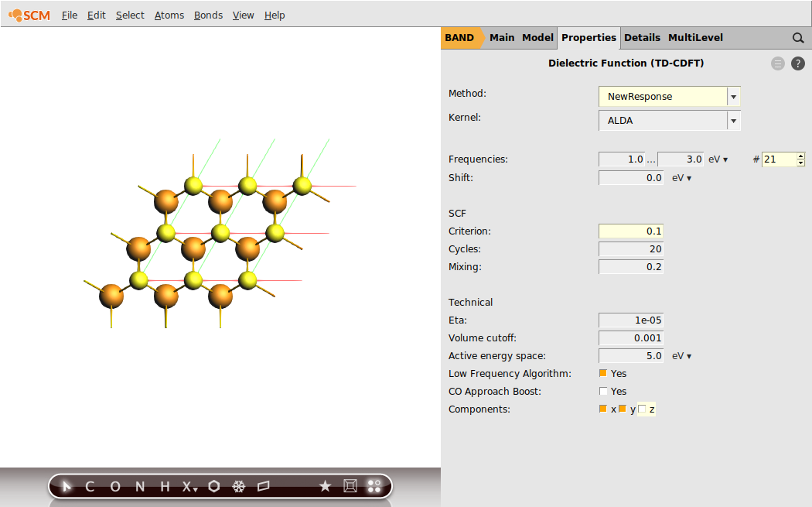Switch to the Details tab

point(641,37)
